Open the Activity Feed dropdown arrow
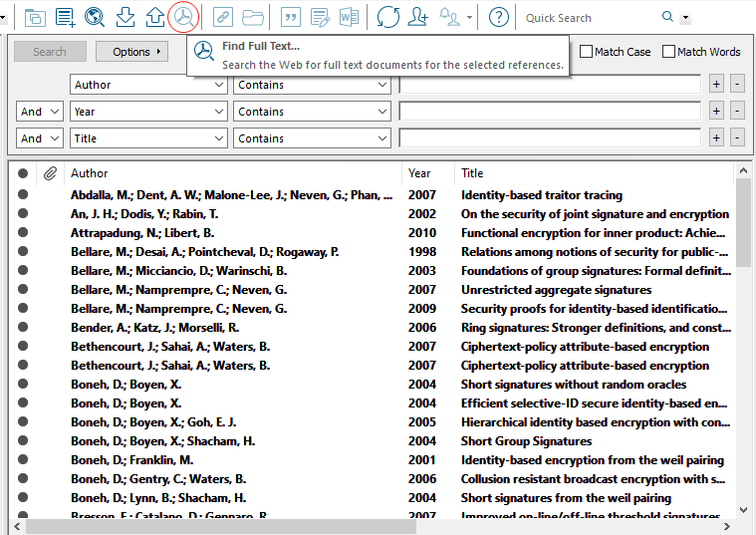Viewport: 756px width, 535px height. (x=469, y=18)
